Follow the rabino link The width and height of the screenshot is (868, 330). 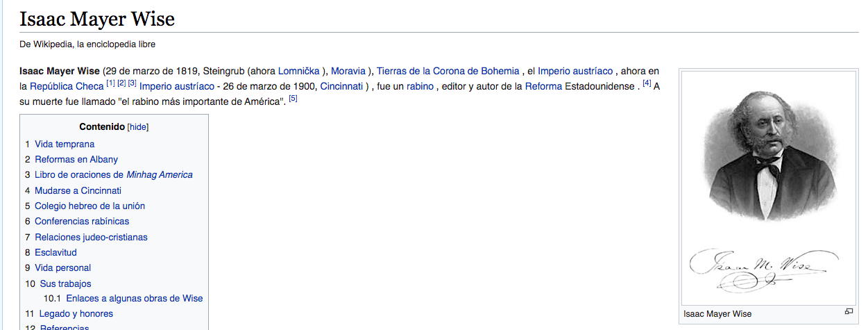420,87
